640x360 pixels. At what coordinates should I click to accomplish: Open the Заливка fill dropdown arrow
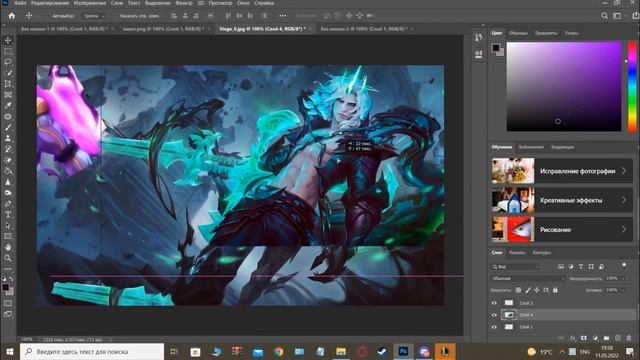[x=622, y=290]
